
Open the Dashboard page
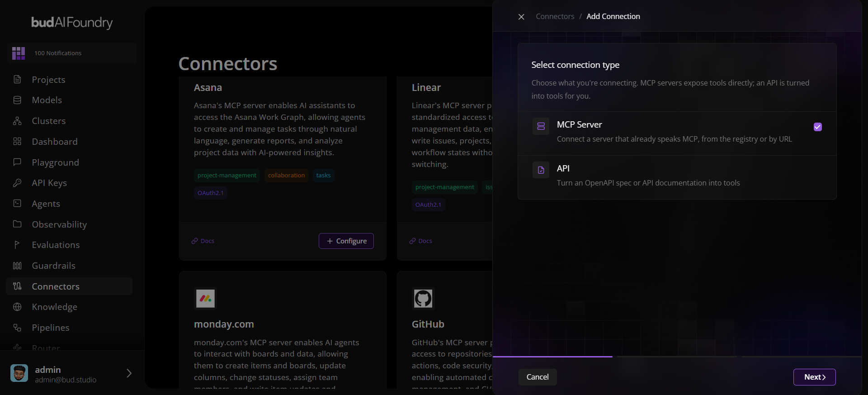[x=69, y=142]
